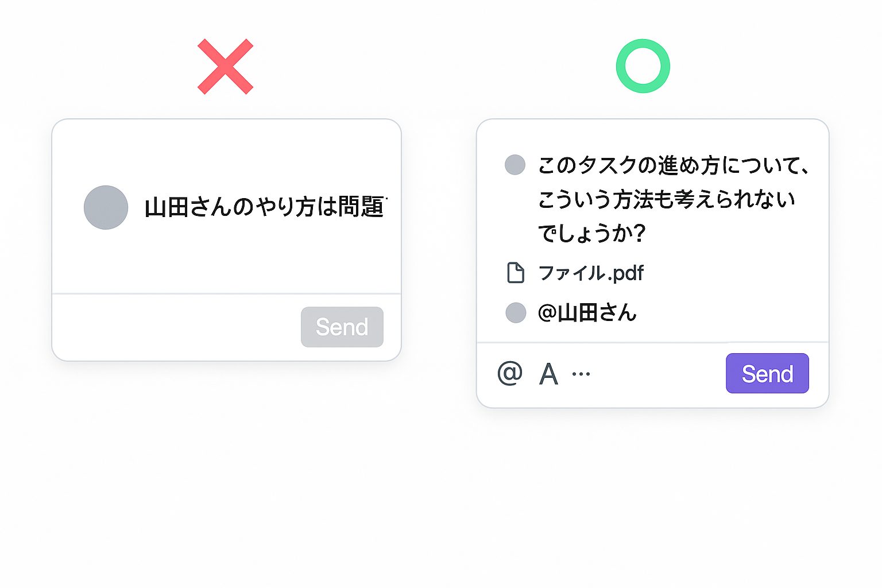Click the greyed-out Send button
Screen dimensions: 882x588
pos(342,327)
